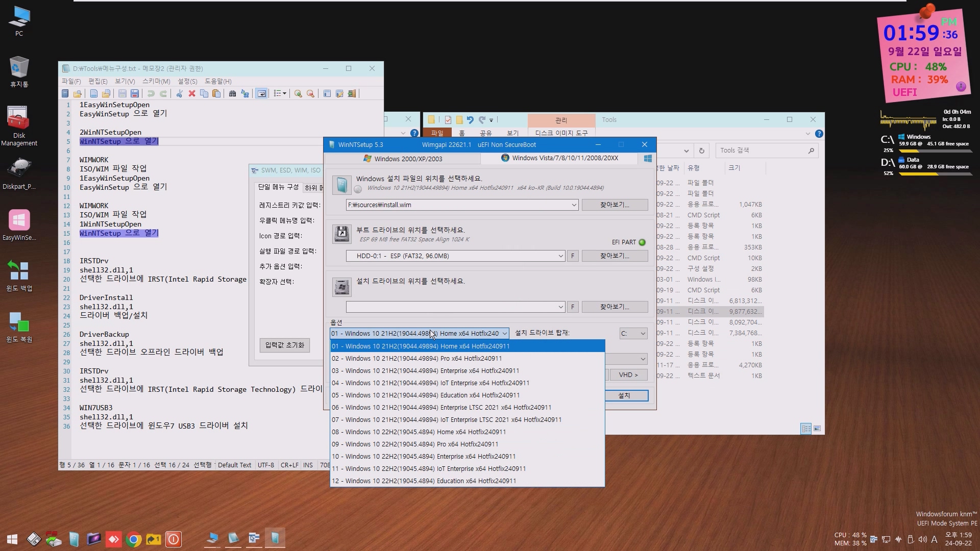Expand the F:\sources\install.wim path combo box
This screenshot has width=980, height=551.
[574, 205]
